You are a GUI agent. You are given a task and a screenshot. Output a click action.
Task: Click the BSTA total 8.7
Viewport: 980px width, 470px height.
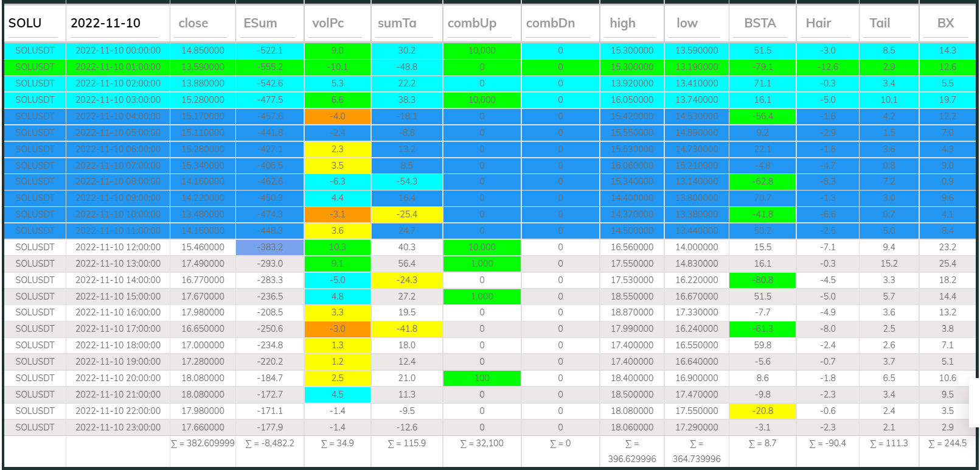click(763, 443)
